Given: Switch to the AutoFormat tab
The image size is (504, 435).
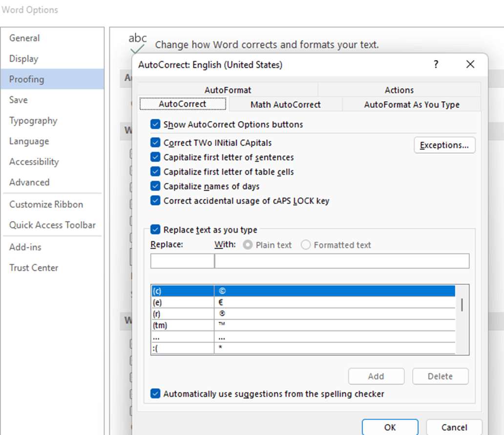Looking at the screenshot, I should (x=228, y=90).
